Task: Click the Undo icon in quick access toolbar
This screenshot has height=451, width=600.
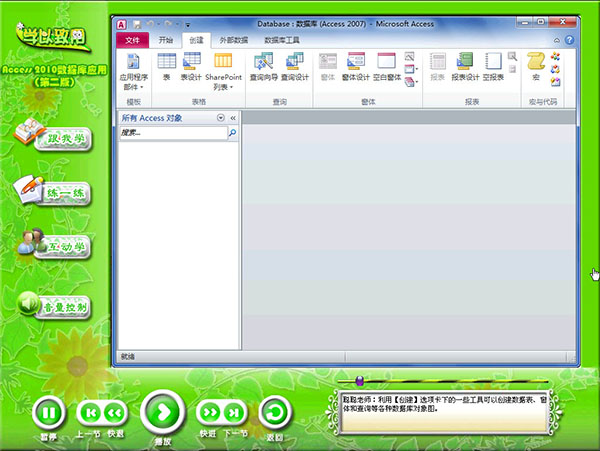Action: 150,24
